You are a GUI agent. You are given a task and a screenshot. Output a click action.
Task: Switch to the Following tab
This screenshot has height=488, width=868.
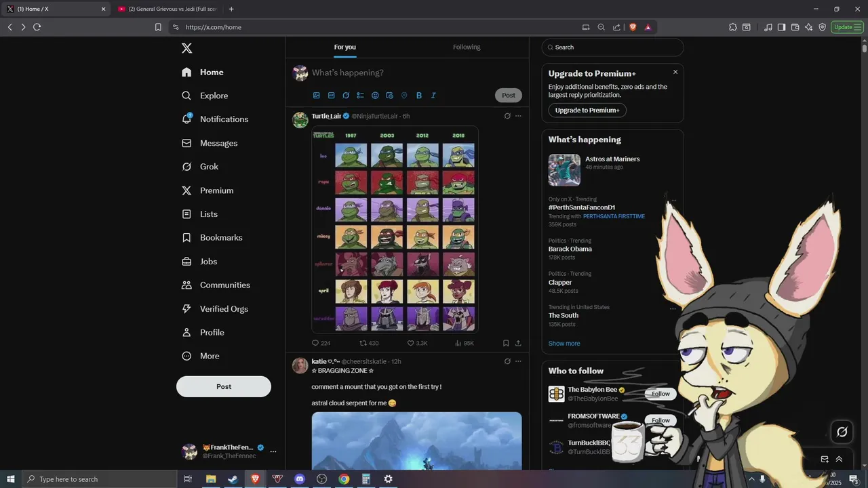pyautogui.click(x=467, y=47)
